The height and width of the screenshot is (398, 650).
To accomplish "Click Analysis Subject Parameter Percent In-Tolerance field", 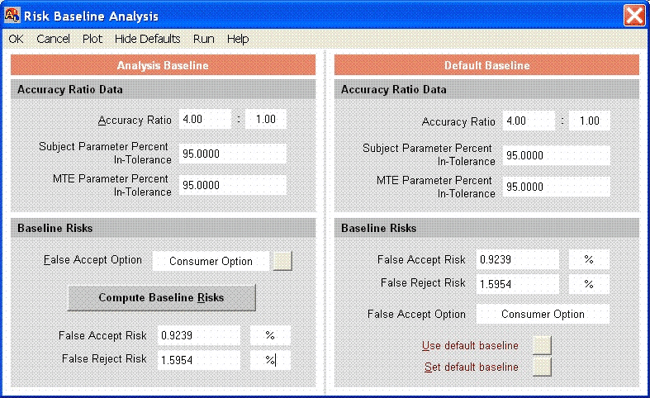I will [233, 154].
